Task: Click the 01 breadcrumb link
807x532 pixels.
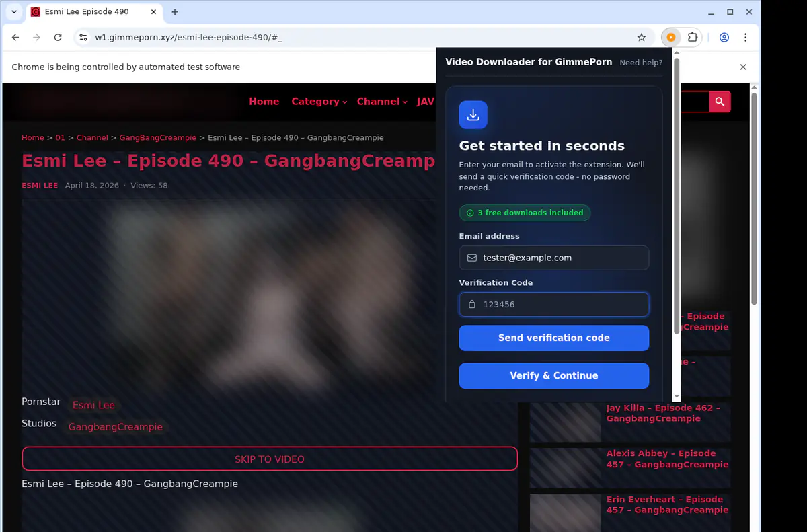Action: pyautogui.click(x=61, y=137)
